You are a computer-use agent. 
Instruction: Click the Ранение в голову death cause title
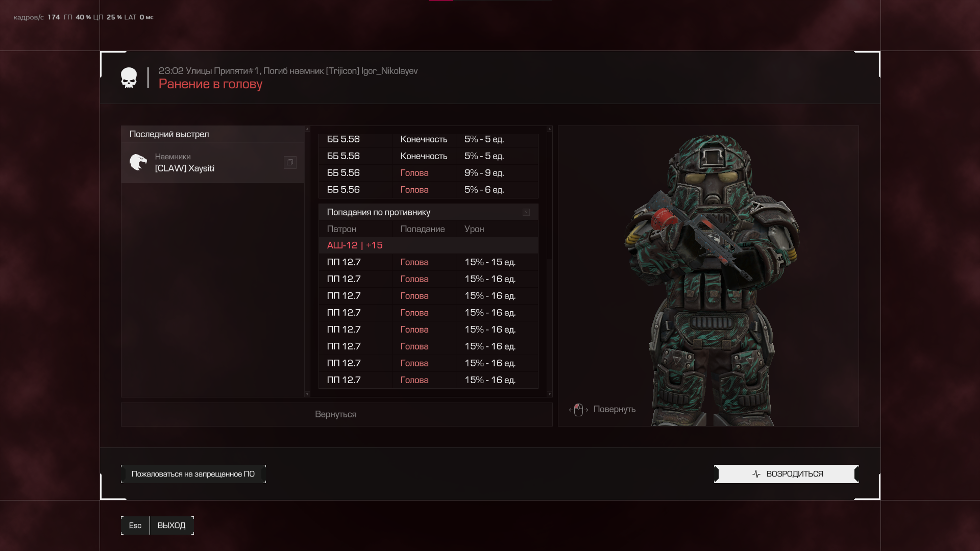pyautogui.click(x=210, y=84)
